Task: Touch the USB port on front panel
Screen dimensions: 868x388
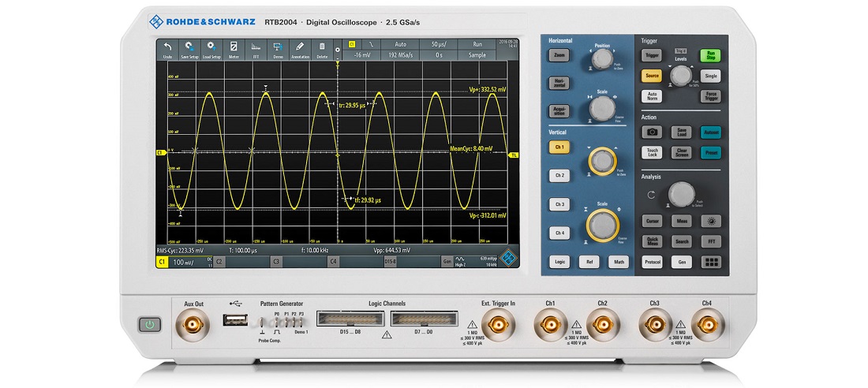Action: point(234,320)
